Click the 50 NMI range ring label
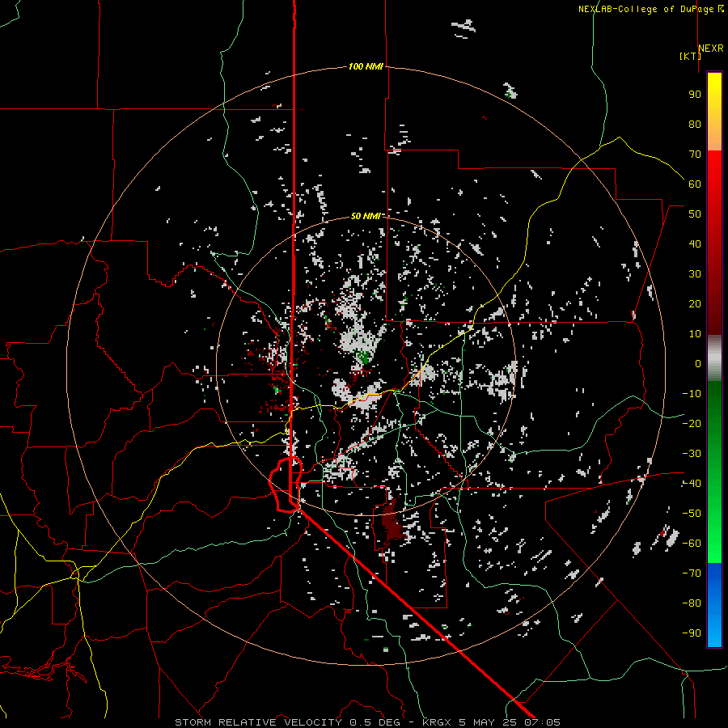Image resolution: width=728 pixels, height=728 pixels. point(366,216)
